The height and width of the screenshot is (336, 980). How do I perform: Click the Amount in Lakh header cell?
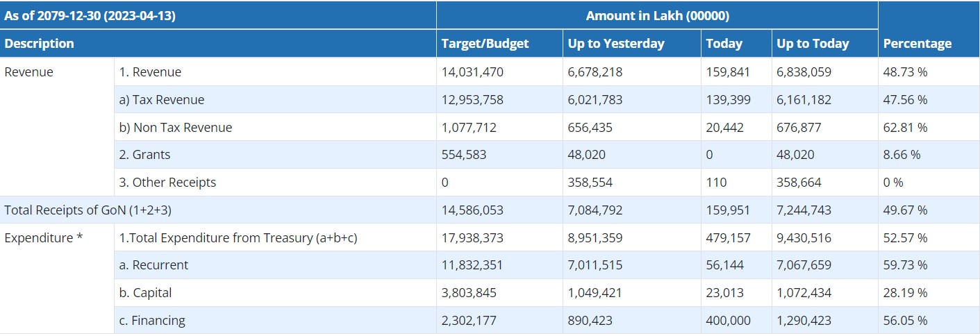tap(657, 16)
